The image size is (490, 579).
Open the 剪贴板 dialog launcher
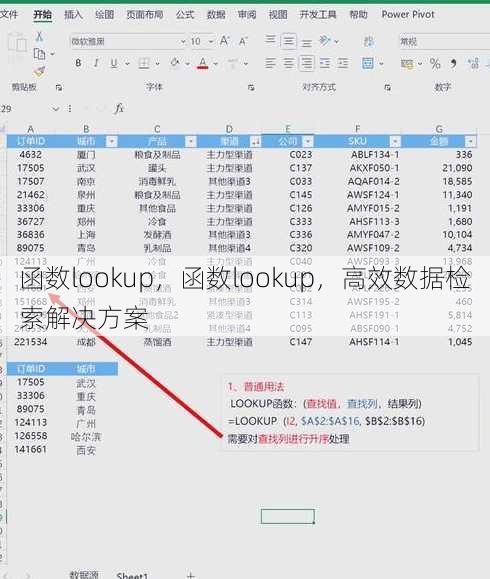[x=59, y=88]
